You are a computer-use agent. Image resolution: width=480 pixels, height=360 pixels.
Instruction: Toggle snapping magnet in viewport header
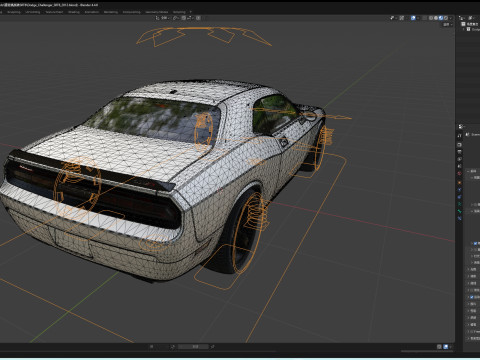(184, 18)
